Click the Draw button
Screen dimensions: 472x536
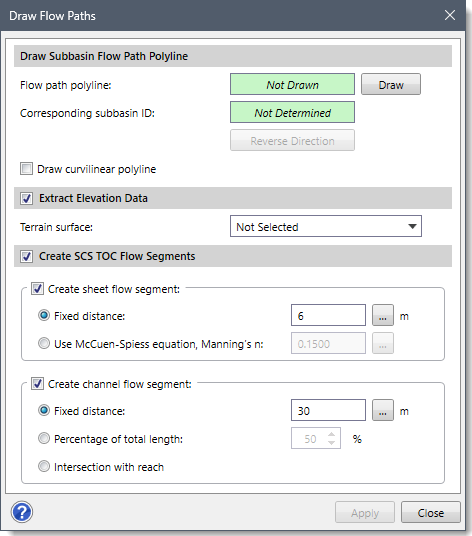pos(391,84)
